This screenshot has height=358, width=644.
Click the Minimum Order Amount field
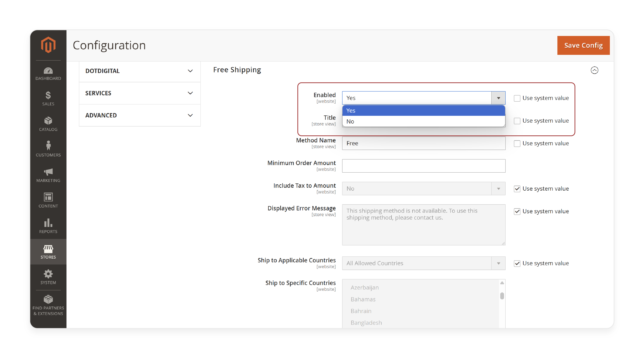pyautogui.click(x=424, y=166)
